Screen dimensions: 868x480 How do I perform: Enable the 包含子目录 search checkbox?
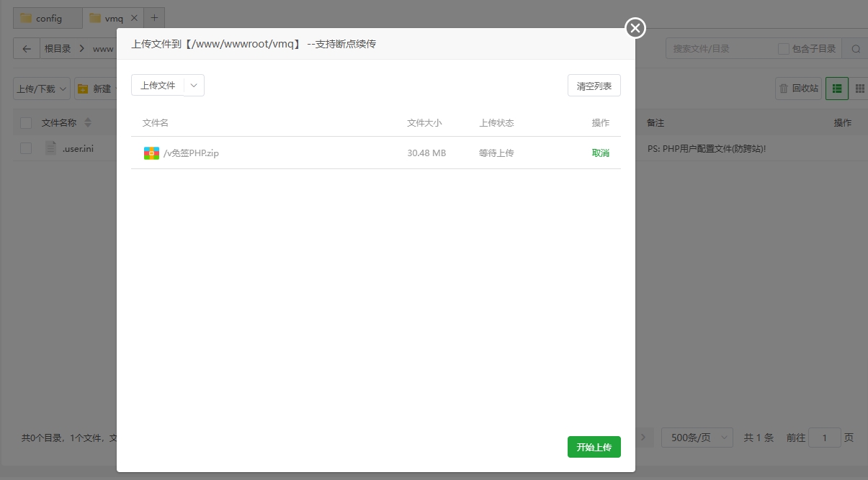pyautogui.click(x=784, y=47)
